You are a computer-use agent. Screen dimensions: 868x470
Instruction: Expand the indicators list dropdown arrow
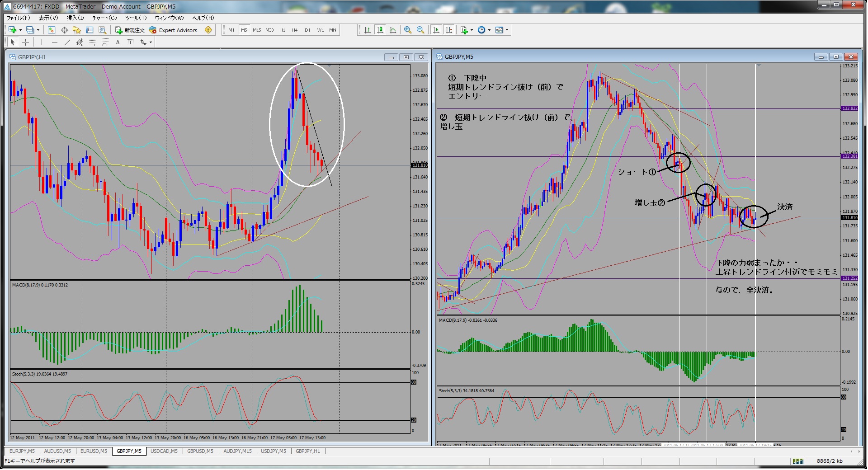click(x=472, y=30)
